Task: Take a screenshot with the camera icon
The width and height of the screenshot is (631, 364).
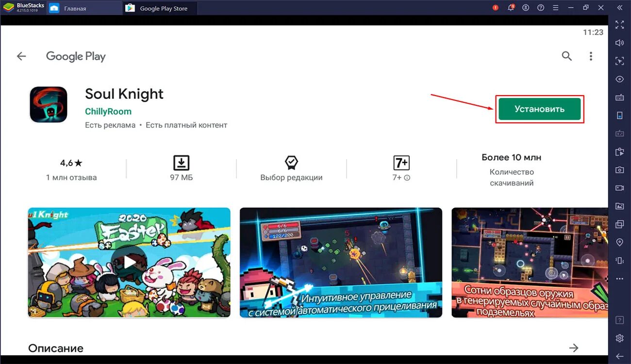Action: (x=619, y=170)
